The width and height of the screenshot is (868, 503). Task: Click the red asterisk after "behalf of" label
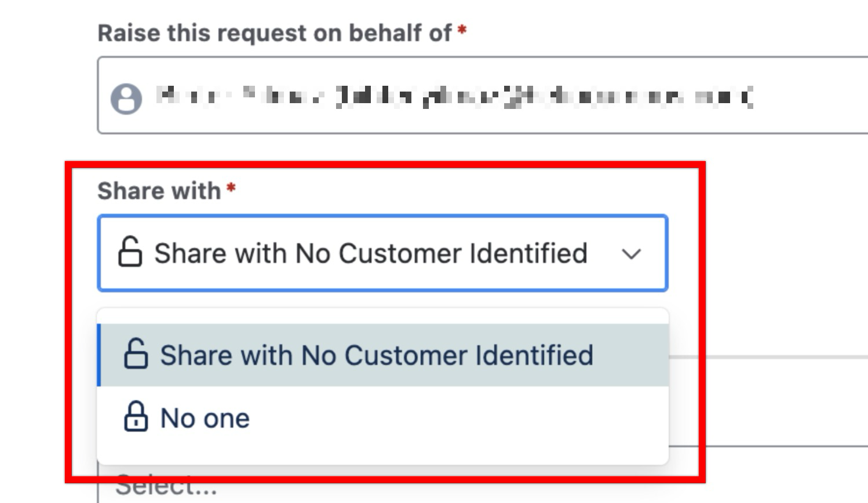[x=462, y=30]
